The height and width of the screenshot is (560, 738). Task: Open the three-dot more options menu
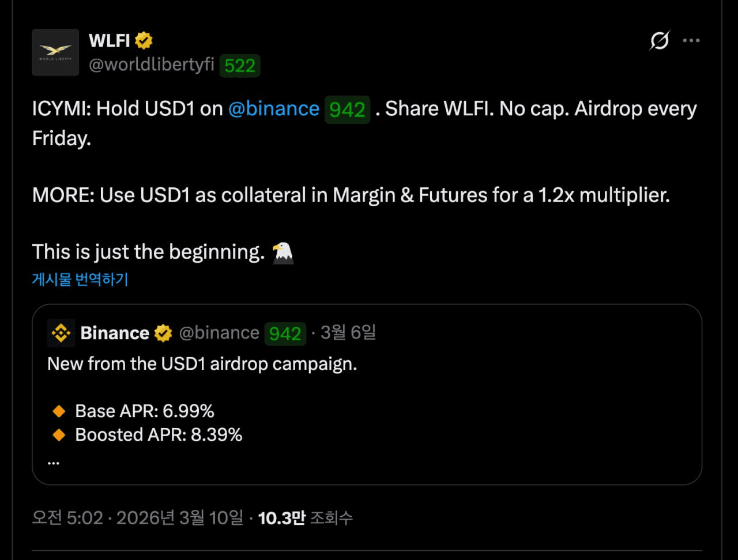691,40
